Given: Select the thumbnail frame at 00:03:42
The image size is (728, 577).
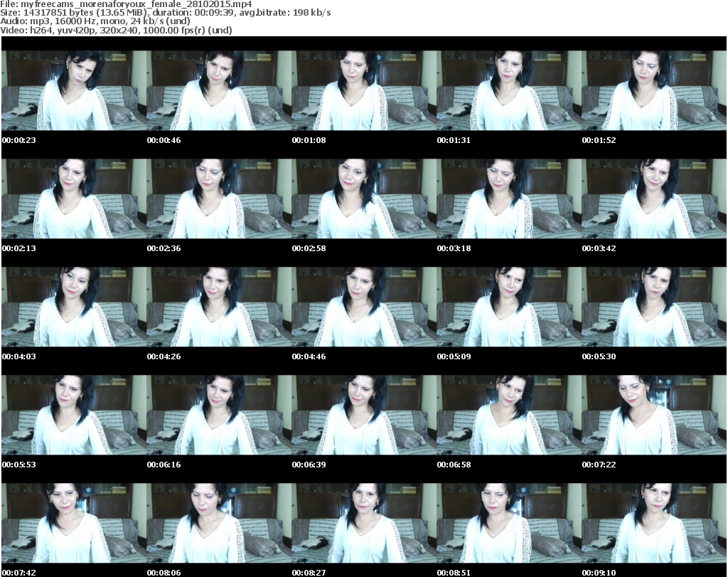Looking at the screenshot, I should [654, 198].
